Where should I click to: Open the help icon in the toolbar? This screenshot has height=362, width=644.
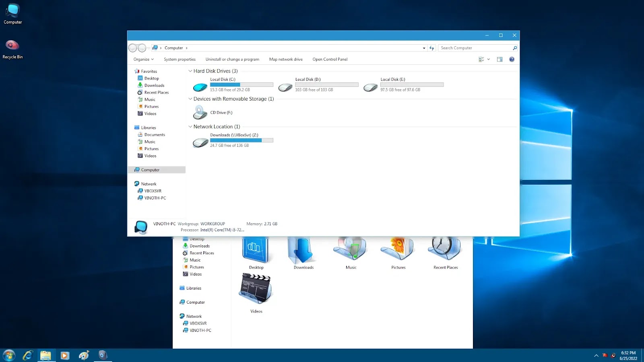click(512, 59)
